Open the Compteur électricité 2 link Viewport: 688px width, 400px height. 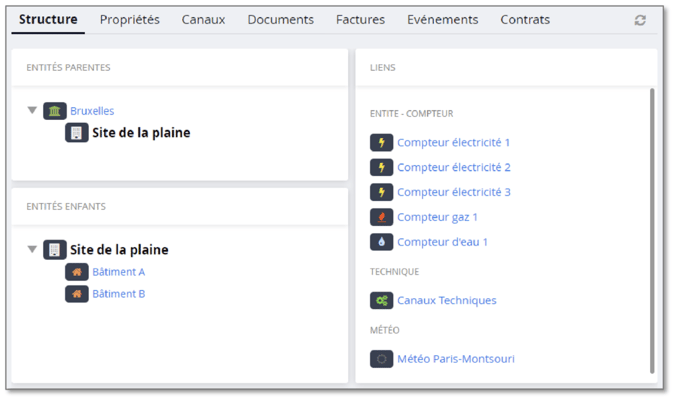pos(453,168)
